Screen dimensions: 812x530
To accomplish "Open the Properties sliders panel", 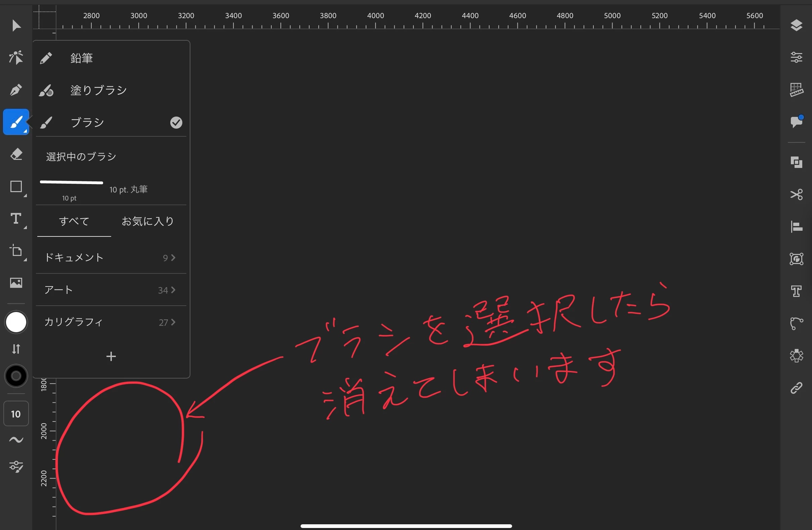I will [796, 57].
